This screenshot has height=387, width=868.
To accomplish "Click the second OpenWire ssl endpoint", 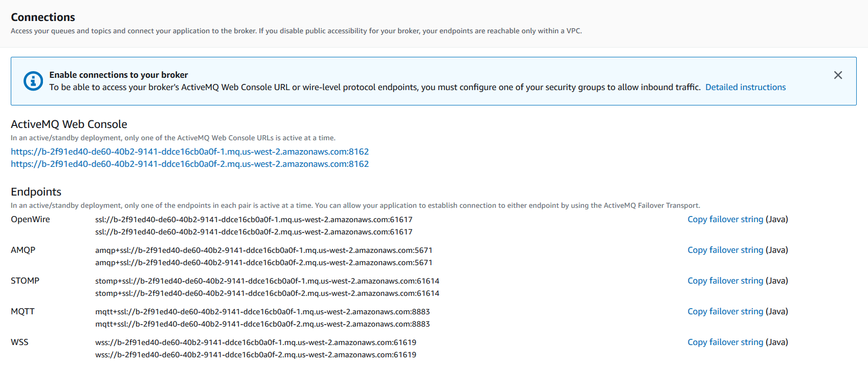I will tap(254, 232).
